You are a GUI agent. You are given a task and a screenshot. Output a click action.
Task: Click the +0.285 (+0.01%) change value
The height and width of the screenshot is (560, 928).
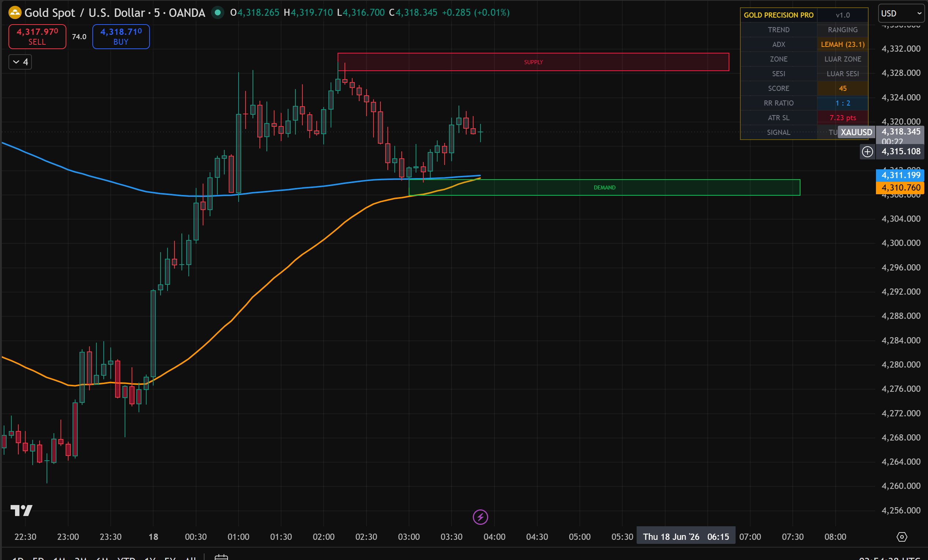(x=475, y=13)
